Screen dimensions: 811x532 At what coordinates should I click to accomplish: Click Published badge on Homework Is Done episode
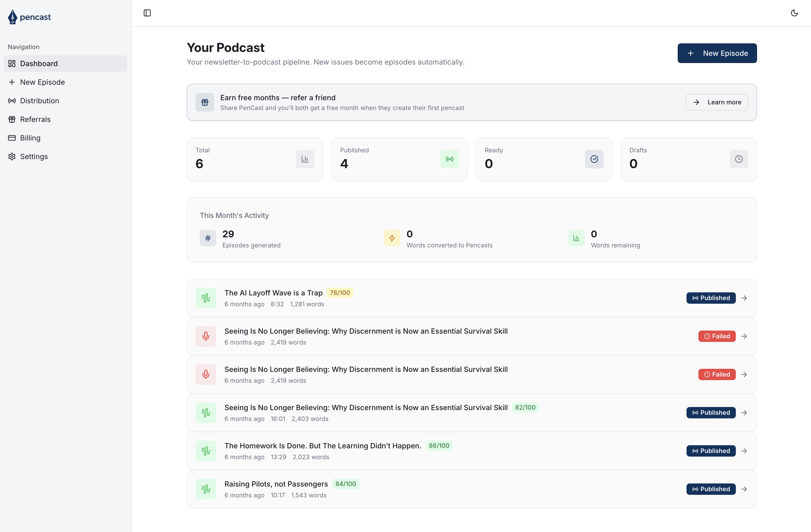(x=711, y=451)
